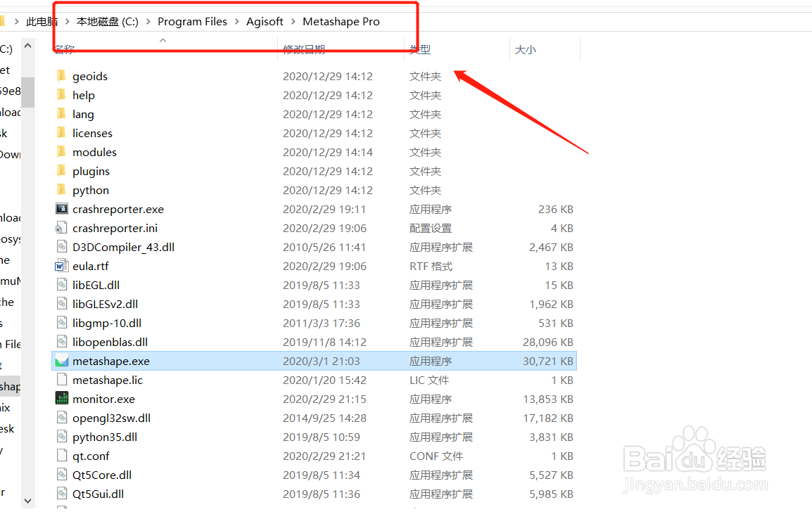Expand chevron after Program Files breadcrumb
This screenshot has height=512, width=812.
point(236,22)
